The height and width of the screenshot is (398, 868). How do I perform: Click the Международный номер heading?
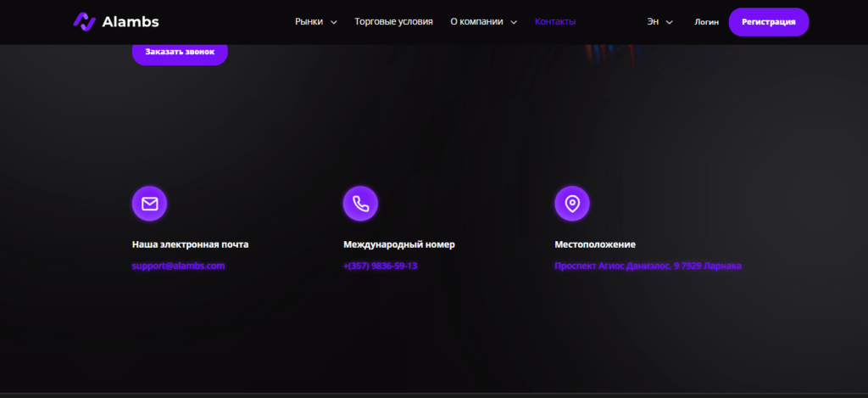coord(399,244)
